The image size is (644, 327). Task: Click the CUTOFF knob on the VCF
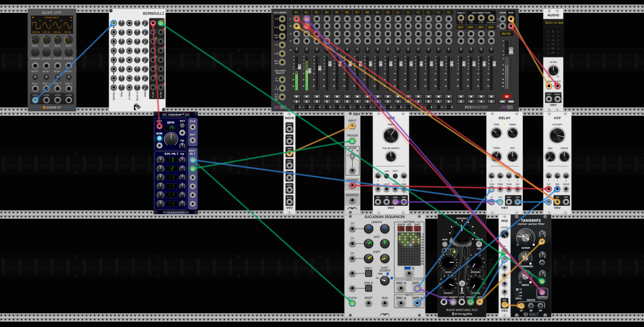tap(557, 135)
